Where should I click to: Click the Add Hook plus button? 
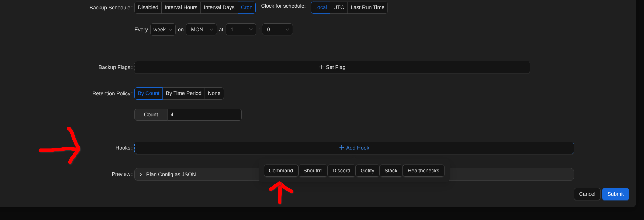point(354,148)
